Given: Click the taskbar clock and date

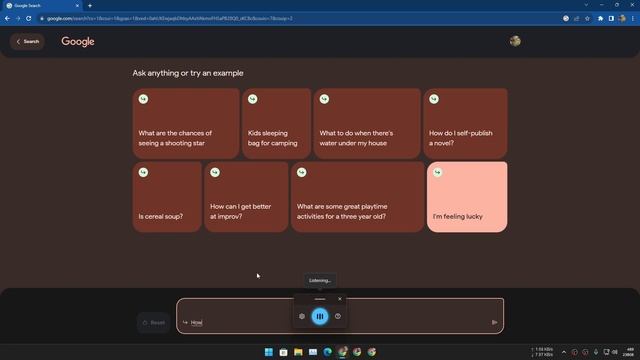Looking at the screenshot, I should pos(629,352).
